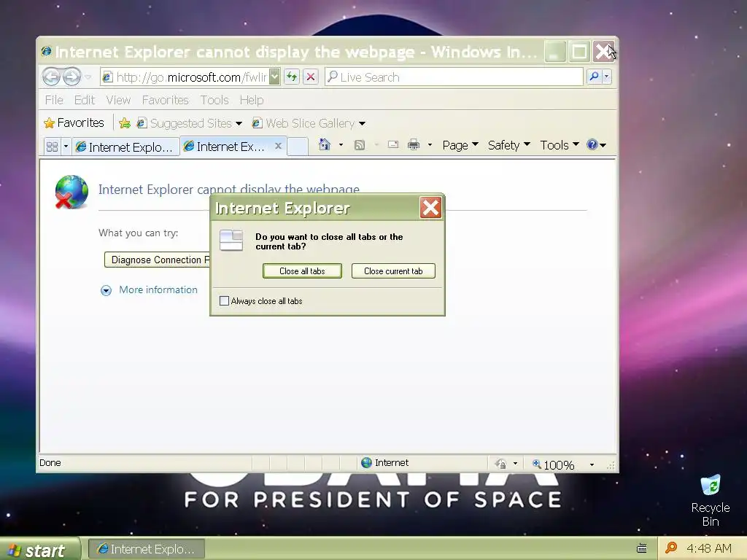Click the globe error icon on page
747x560 pixels.
(71, 192)
